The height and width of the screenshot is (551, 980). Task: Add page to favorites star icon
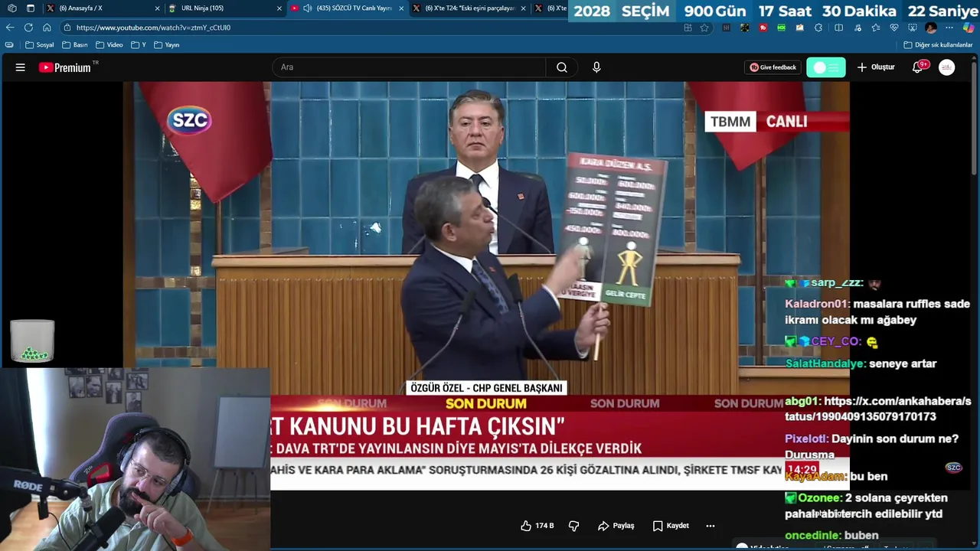coord(704,28)
